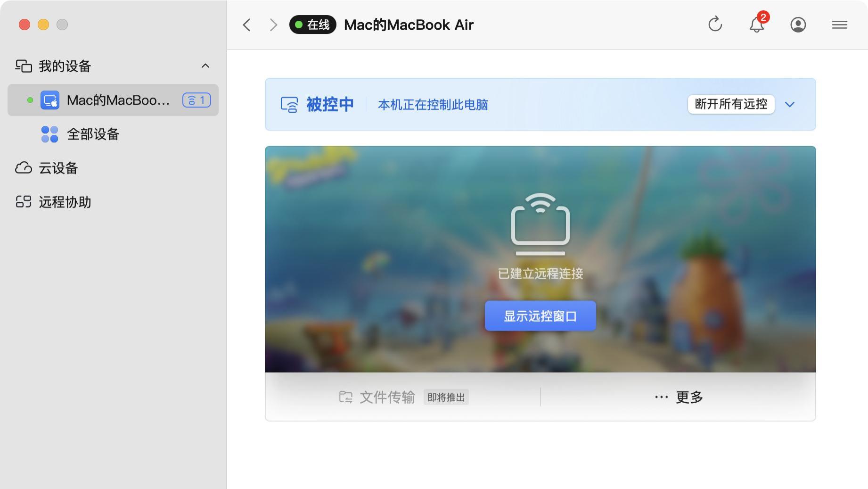Collapse the 我的设备 device group
Image resolution: width=868 pixels, height=489 pixels.
tap(205, 66)
